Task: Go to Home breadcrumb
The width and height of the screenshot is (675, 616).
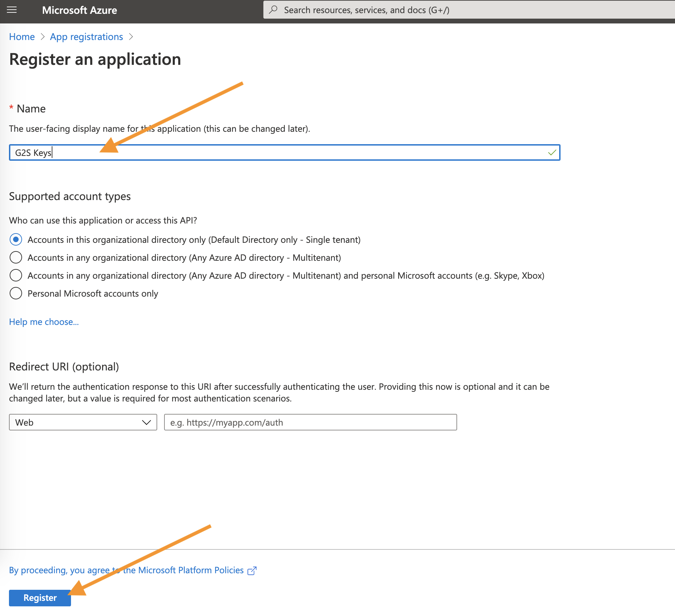Action: [x=22, y=37]
